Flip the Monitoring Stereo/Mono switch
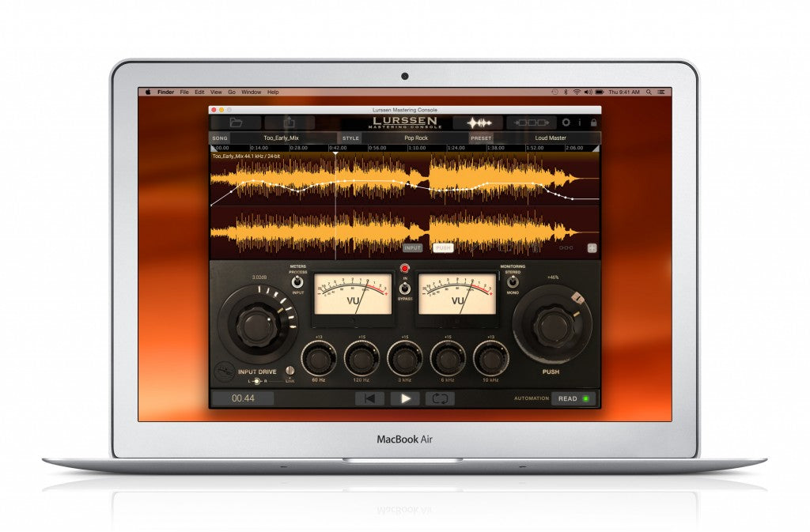 tap(512, 281)
